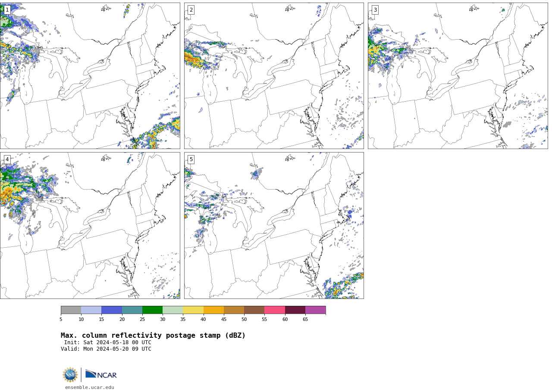
Task: Click the colorbar tick label 45
Action: point(224,319)
